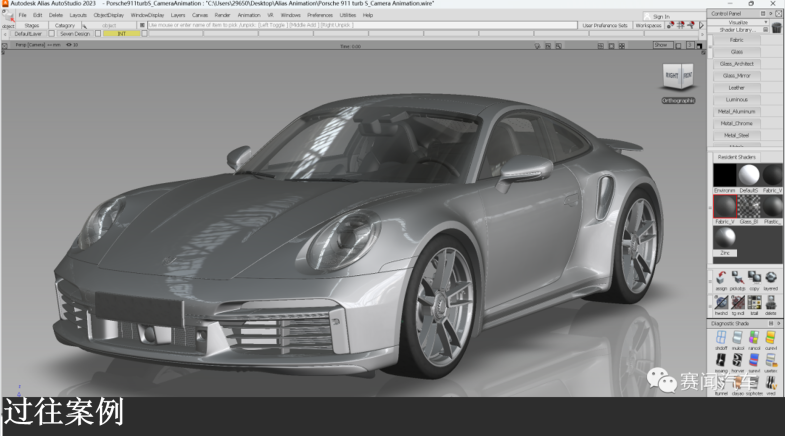This screenshot has width=785, height=436.
Task: Open the Show dropdown in viewport bar
Action: click(x=663, y=45)
